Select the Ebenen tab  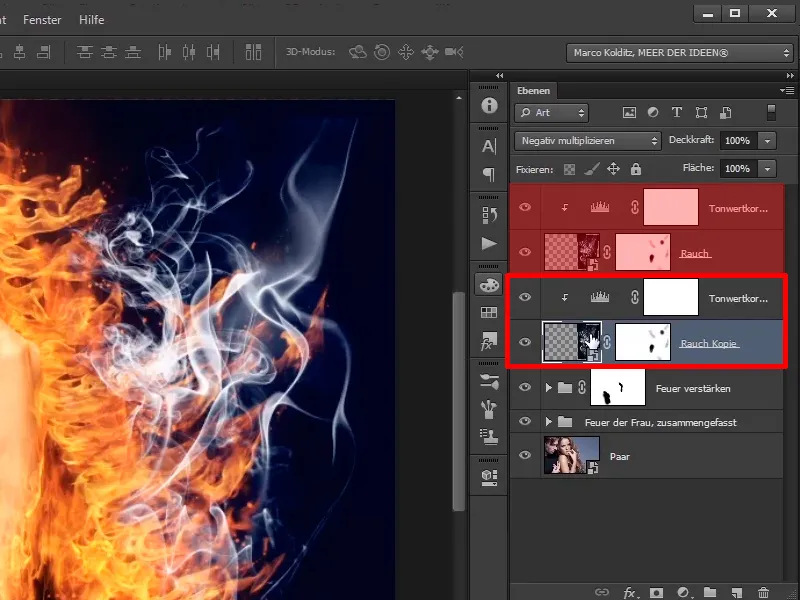pos(534,91)
